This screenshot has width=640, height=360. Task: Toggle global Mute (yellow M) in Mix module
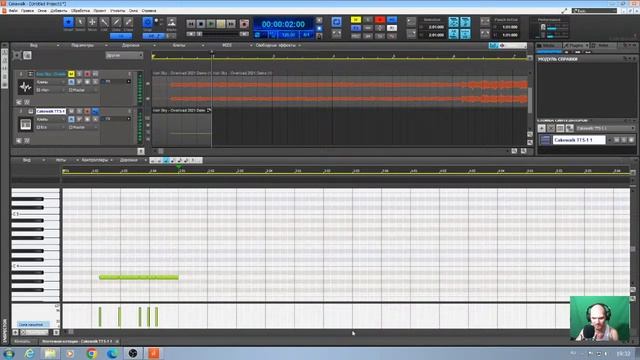pos(356,20)
